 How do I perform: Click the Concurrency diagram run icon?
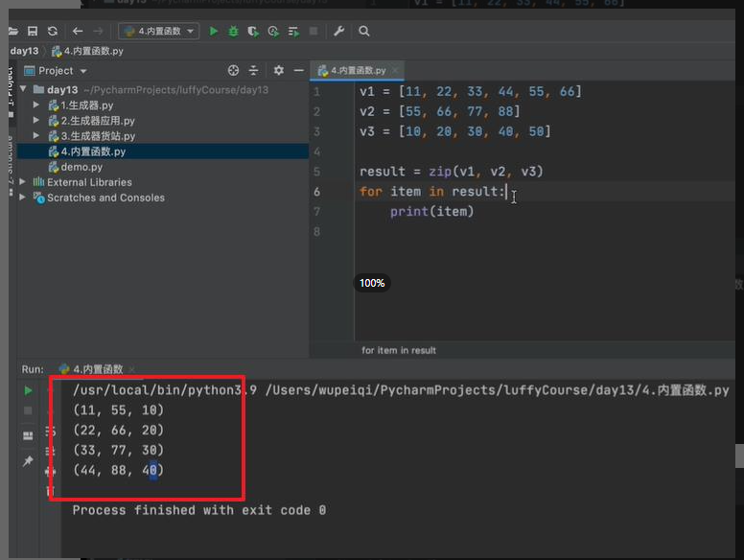point(293,32)
